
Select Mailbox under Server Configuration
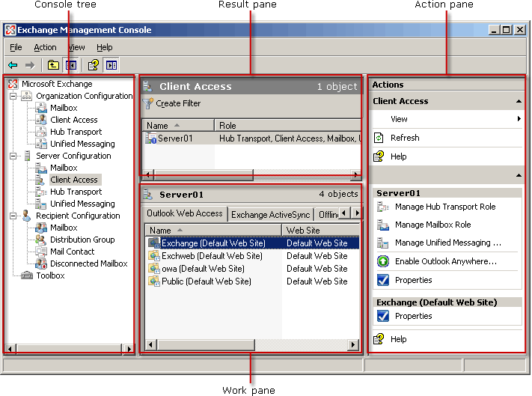point(64,168)
